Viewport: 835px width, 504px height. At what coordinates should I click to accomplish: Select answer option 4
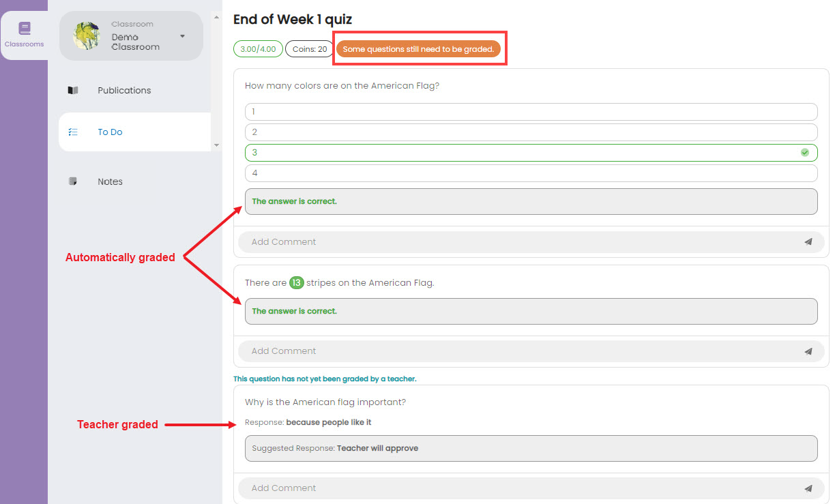pos(531,173)
